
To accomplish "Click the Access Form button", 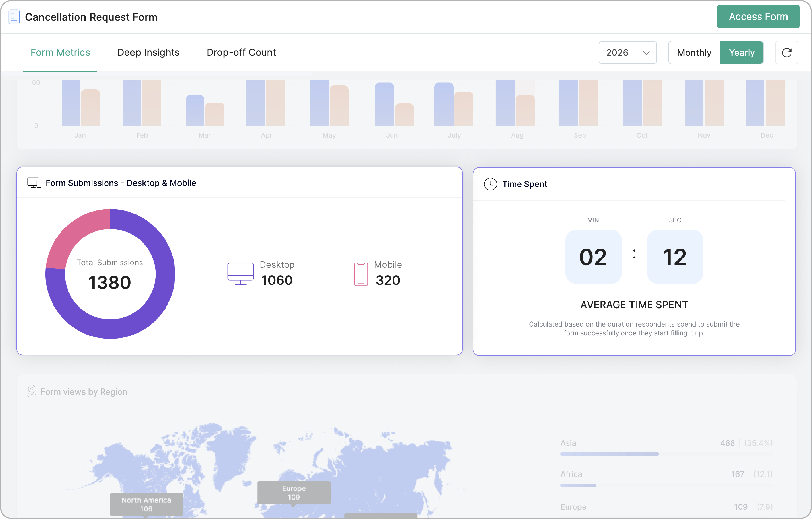I will (758, 17).
